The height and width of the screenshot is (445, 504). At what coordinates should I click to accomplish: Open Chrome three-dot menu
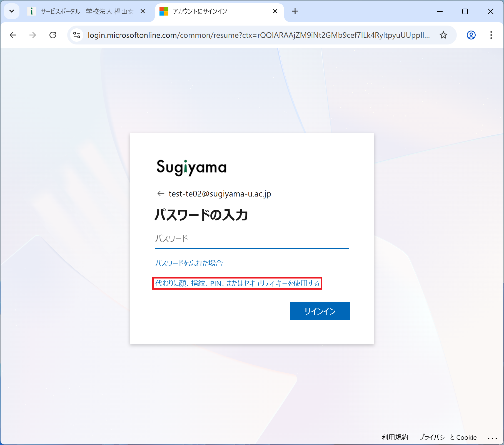point(491,35)
